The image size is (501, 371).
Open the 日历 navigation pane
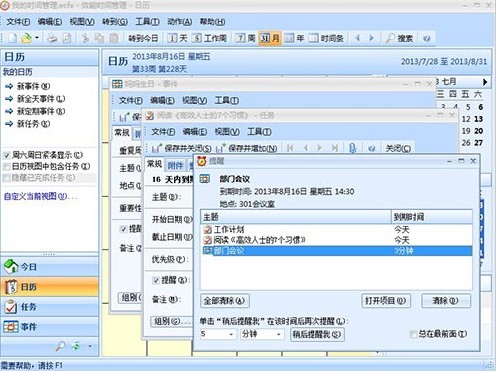pos(49,287)
